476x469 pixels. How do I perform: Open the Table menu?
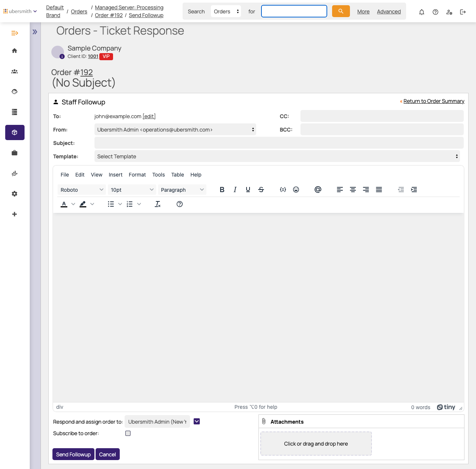point(178,175)
